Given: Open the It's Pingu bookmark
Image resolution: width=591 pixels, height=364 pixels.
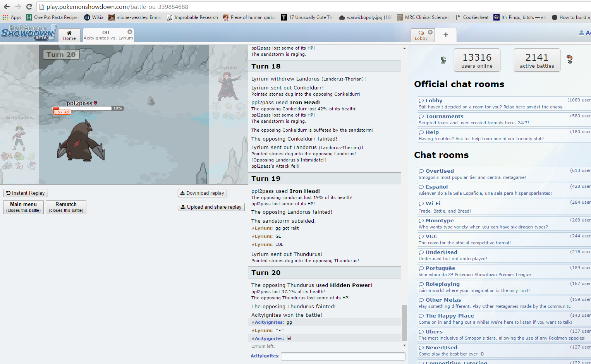Looking at the screenshot, I should coord(520,17).
